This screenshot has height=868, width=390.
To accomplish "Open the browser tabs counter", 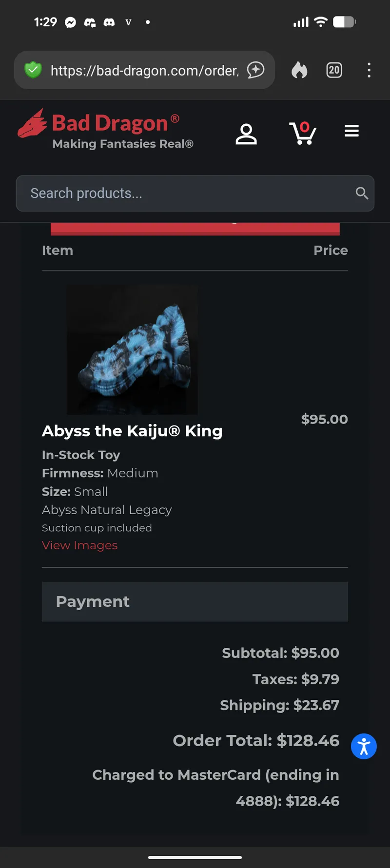I will tap(334, 70).
